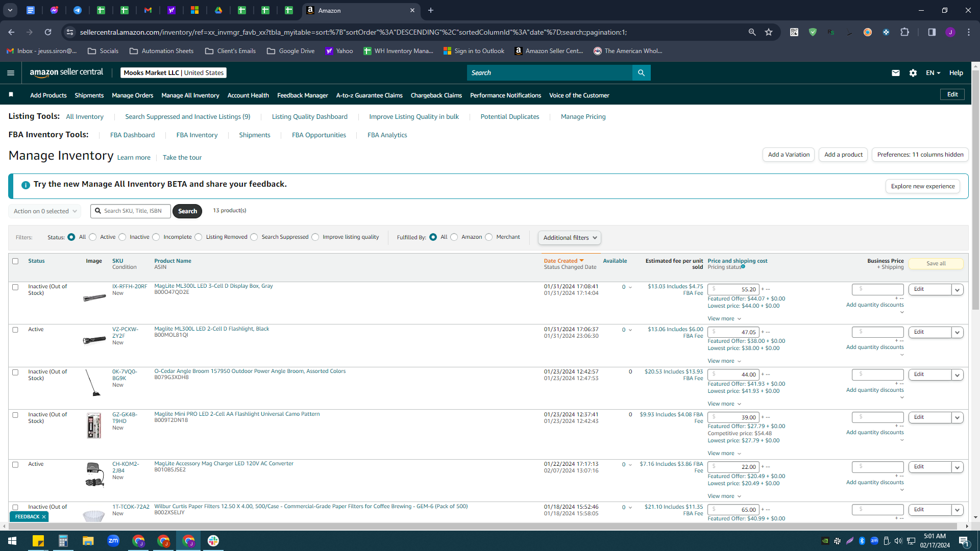Click the Gmail pinned tab
This screenshot has width=980, height=551.
coord(148,10)
